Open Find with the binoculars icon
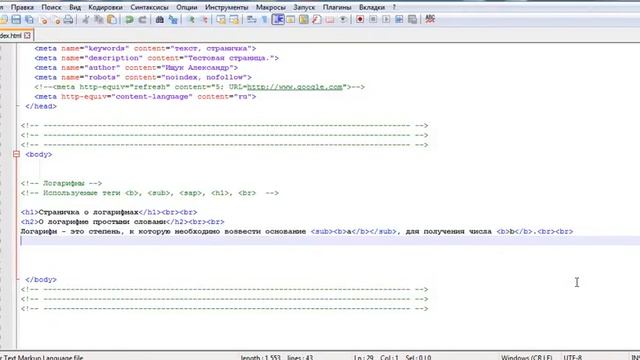 [x=160, y=19]
